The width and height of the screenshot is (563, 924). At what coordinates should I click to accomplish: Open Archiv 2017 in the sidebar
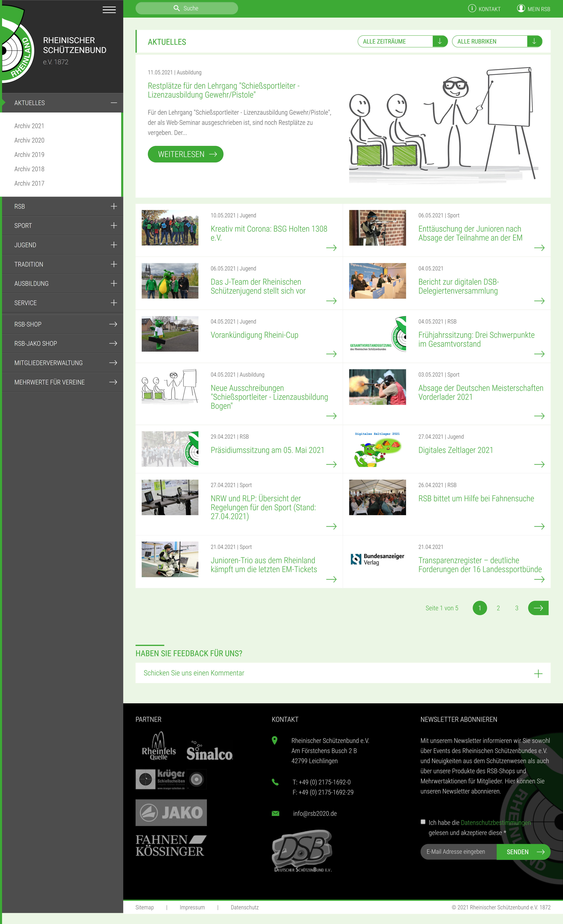pyautogui.click(x=29, y=183)
